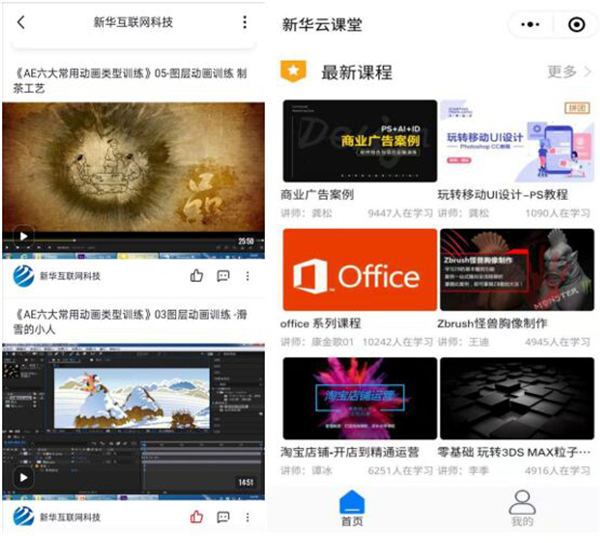600x543 pixels.
Task: Select the Zbrush怪兽胸像制作 title text
Action: coord(492,324)
